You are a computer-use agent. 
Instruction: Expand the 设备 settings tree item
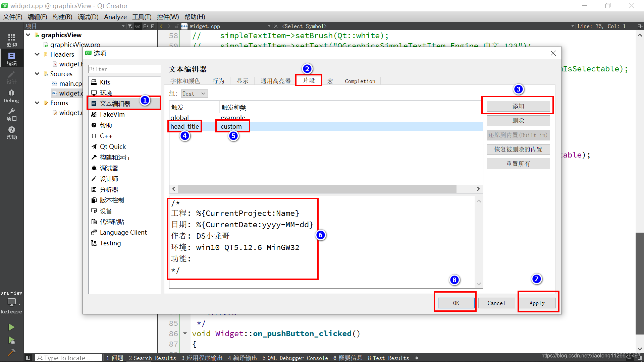(x=106, y=211)
